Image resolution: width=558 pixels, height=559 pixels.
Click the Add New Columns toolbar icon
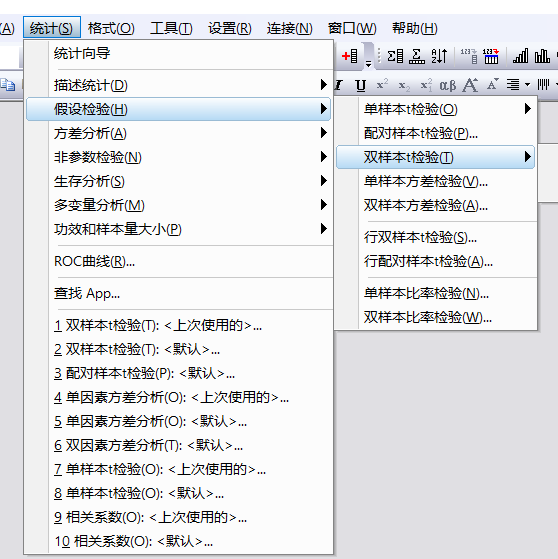(349, 56)
